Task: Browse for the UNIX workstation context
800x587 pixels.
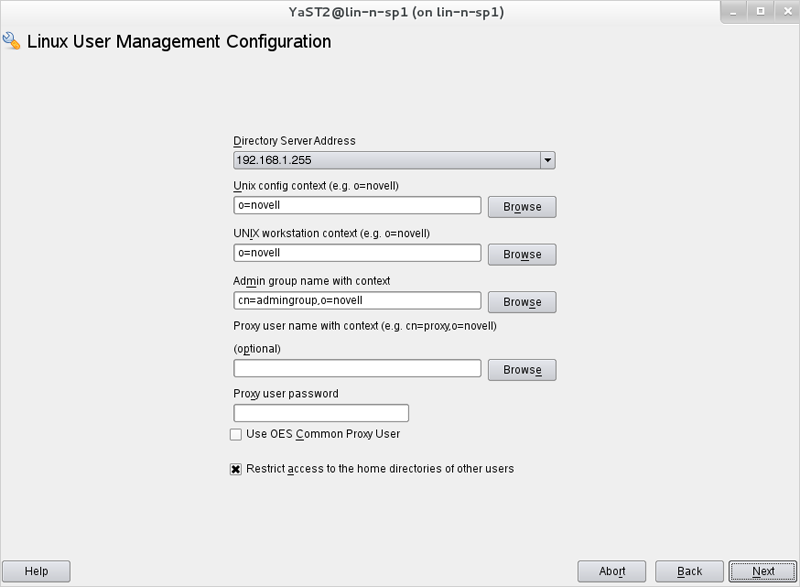Action: (522, 254)
